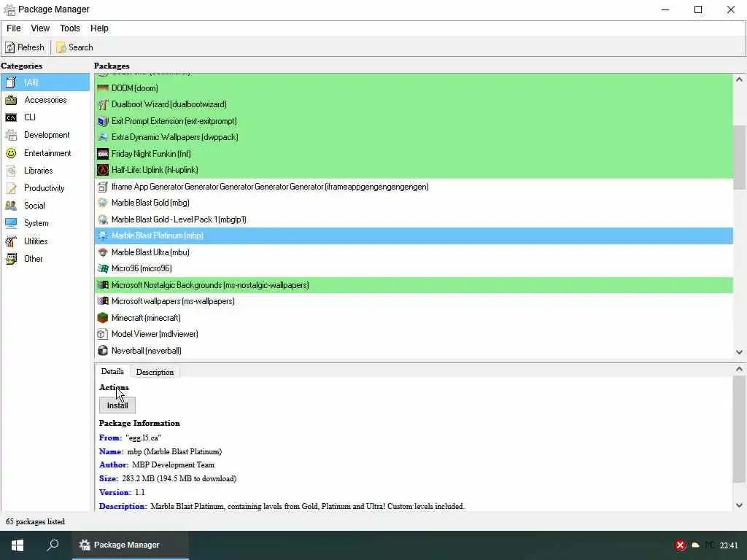
Task: Click the package list scrollbar thumb
Action: point(739,157)
